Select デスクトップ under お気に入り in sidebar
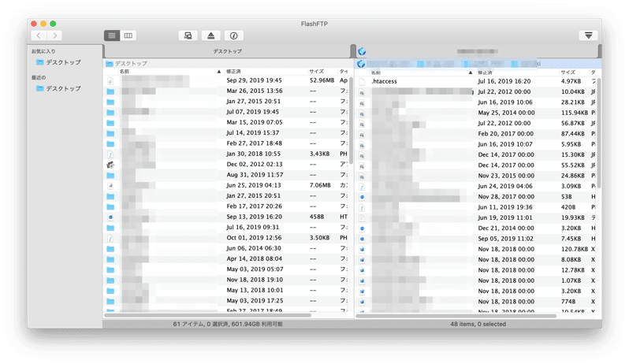Viewport: 629px width, 364px height. [58, 62]
